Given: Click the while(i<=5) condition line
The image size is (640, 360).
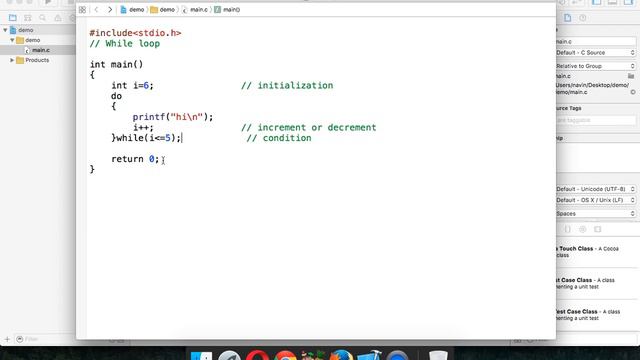Looking at the screenshot, I should (147, 138).
